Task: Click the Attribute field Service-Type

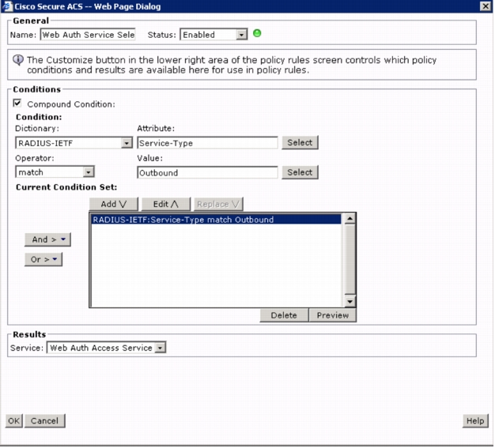Action: (x=208, y=143)
